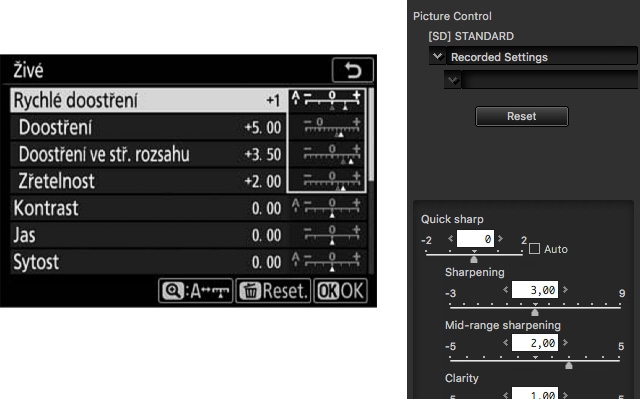Click the zoom A auto-manual switch button
Screen dimensions: 640x399
[x=196, y=291]
